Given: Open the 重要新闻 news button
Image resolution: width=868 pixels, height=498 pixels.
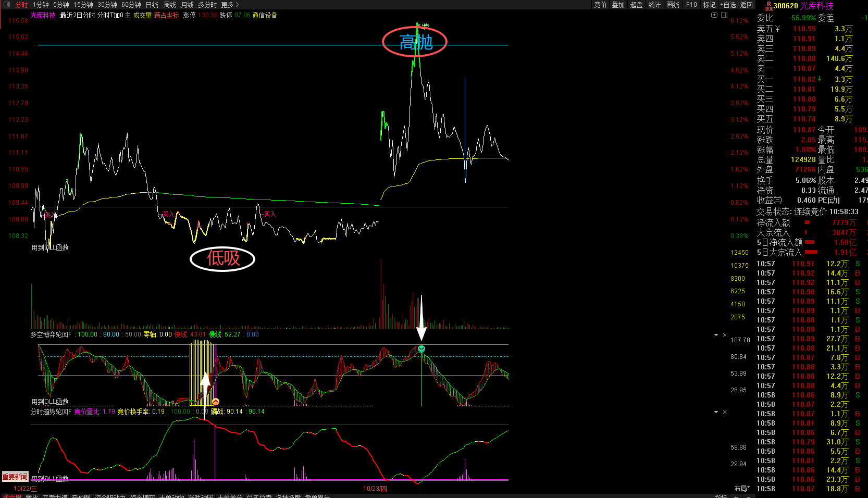Looking at the screenshot, I should (x=15, y=477).
